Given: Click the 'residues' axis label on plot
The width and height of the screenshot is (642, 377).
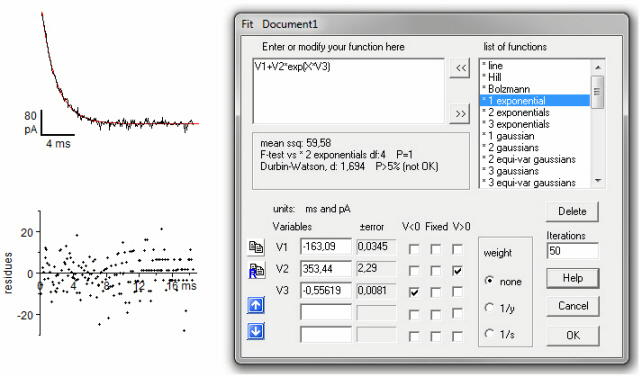Looking at the screenshot, I should pos(8,273).
